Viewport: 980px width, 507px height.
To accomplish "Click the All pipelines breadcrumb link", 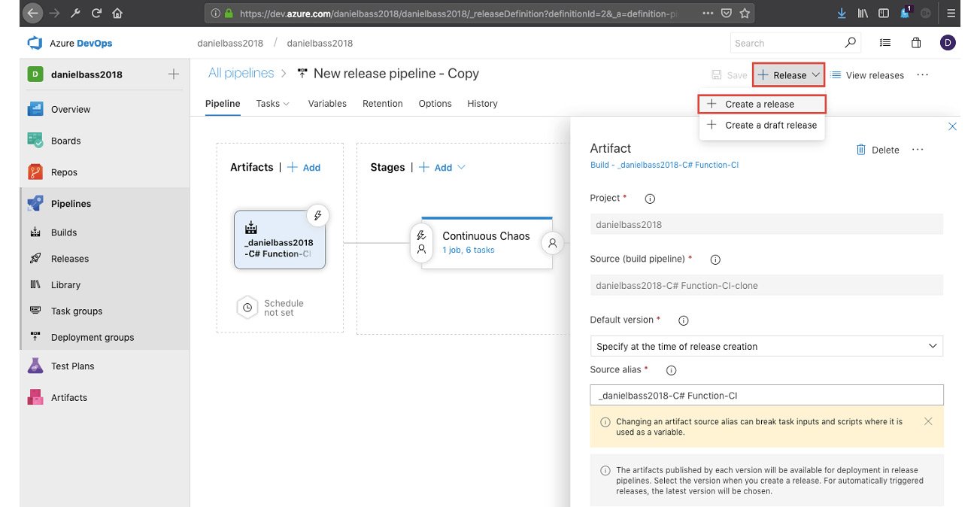I will pyautogui.click(x=241, y=74).
